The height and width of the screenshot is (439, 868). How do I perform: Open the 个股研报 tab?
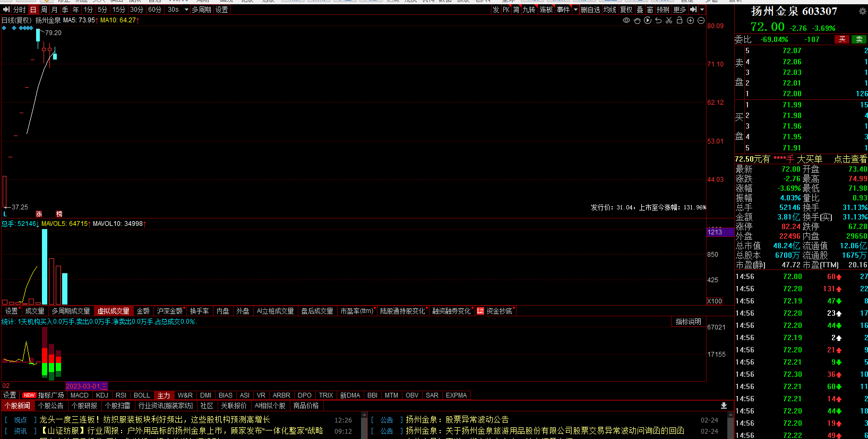coord(84,406)
